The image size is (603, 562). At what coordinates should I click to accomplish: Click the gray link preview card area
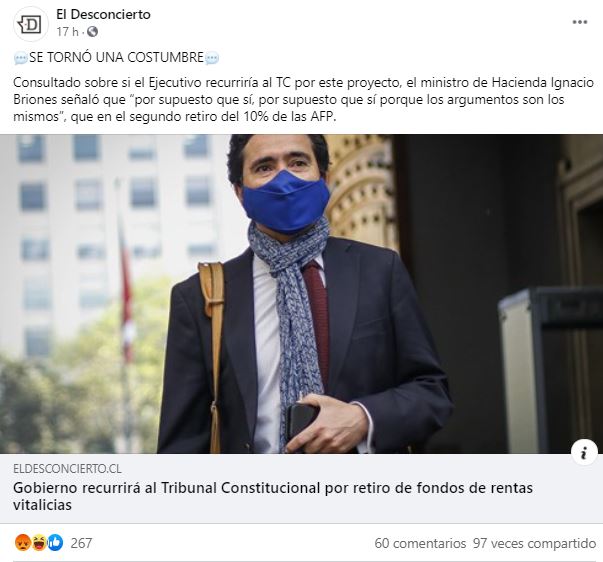pos(302,489)
